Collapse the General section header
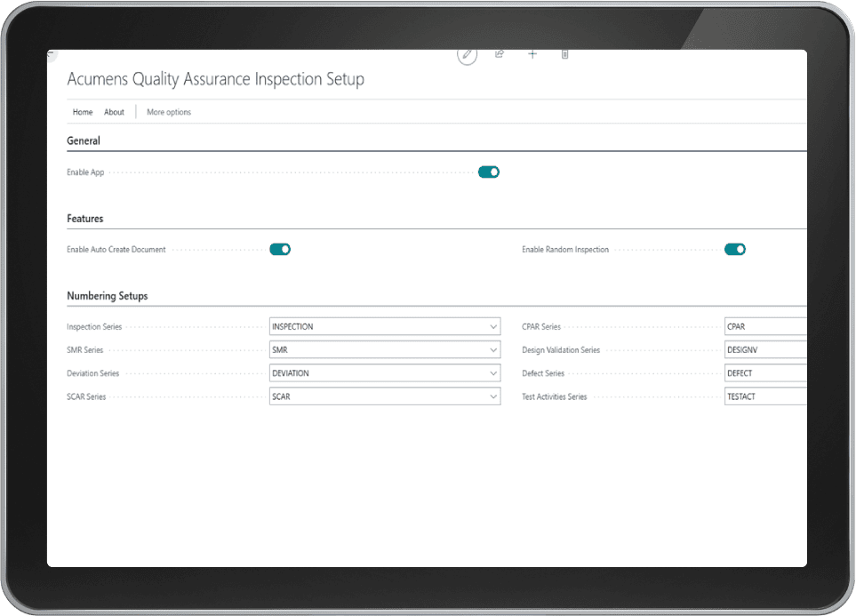Image resolution: width=856 pixels, height=616 pixels. (84, 141)
